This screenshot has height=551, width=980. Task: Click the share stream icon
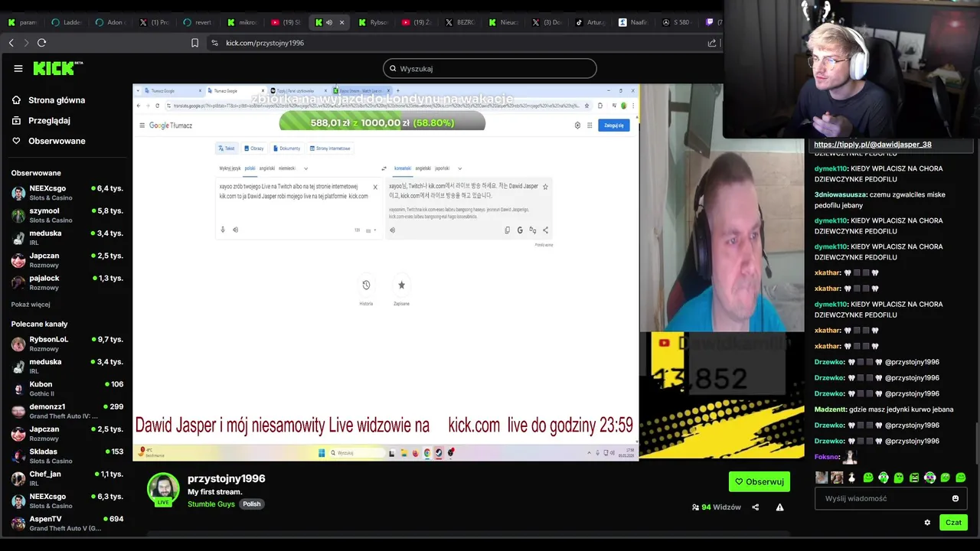click(x=756, y=507)
